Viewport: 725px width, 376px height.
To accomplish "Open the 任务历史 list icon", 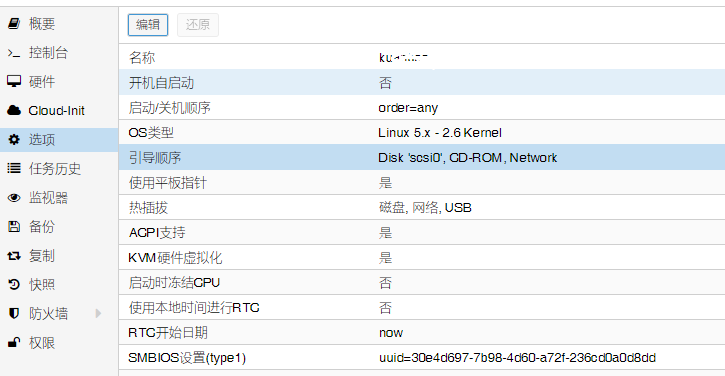I will tap(14, 168).
